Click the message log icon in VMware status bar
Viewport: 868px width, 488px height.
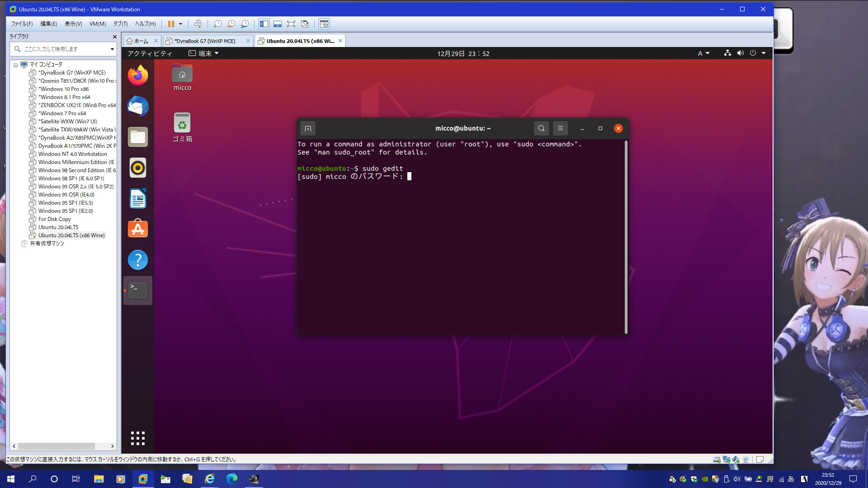[x=759, y=460]
